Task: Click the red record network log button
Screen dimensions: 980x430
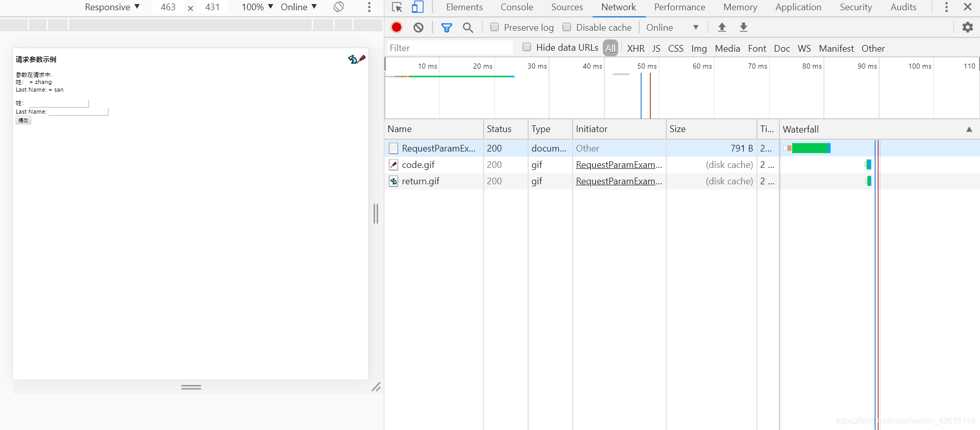Action: point(397,27)
